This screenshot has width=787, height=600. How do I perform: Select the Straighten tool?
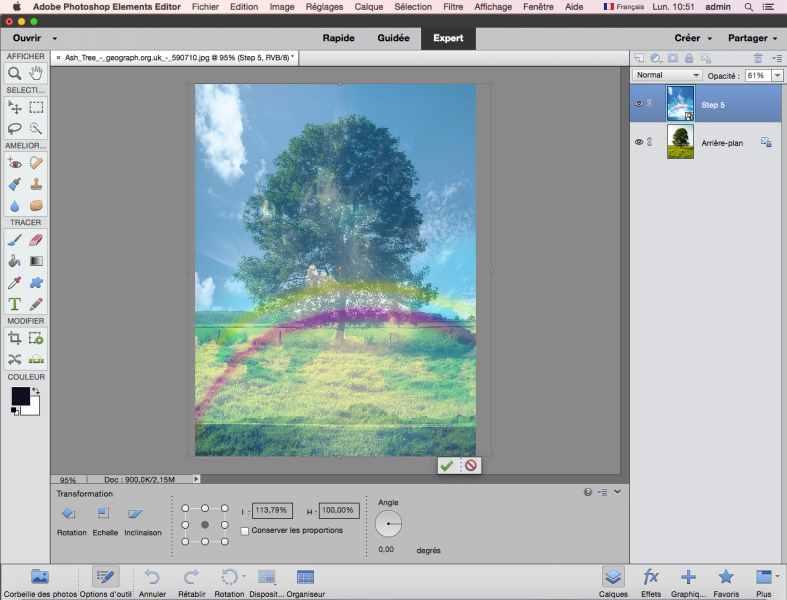(36, 359)
